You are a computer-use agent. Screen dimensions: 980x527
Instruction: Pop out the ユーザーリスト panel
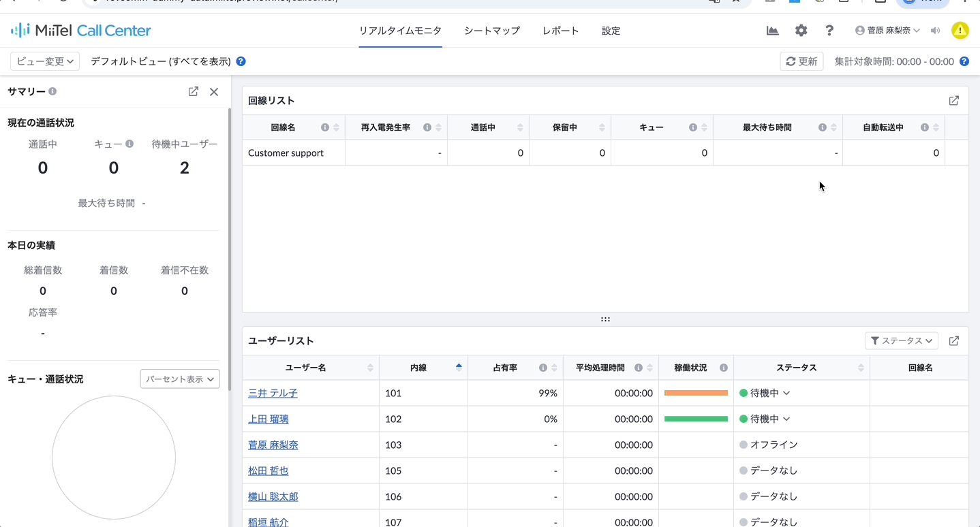click(x=954, y=341)
